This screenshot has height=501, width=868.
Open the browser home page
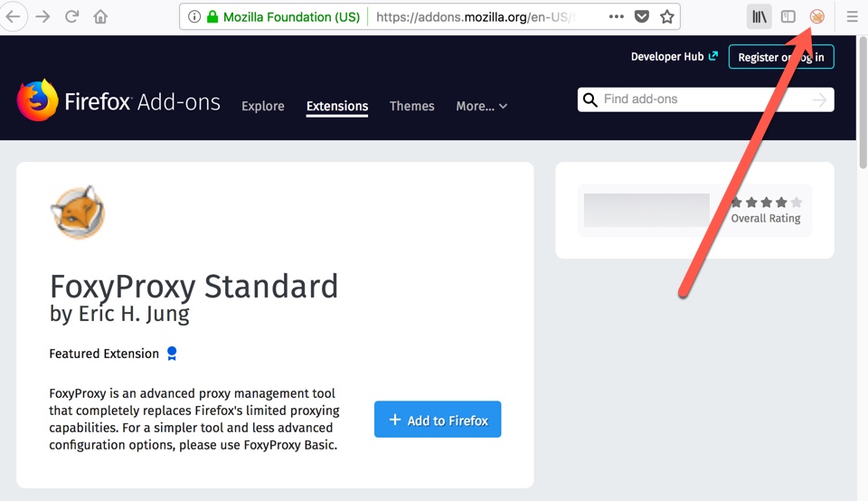coord(100,16)
